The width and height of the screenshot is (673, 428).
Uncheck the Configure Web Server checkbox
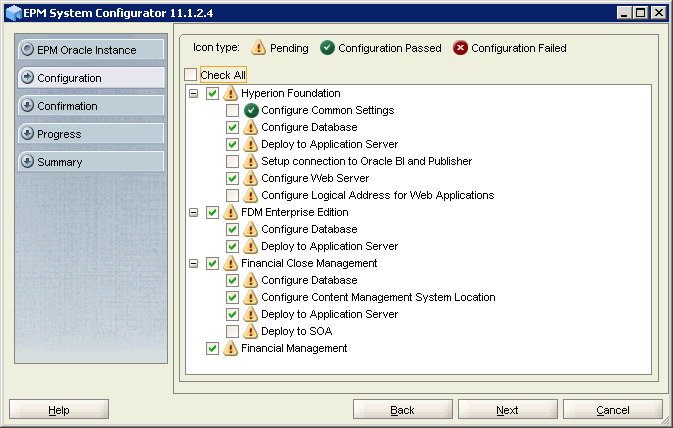[x=233, y=178]
